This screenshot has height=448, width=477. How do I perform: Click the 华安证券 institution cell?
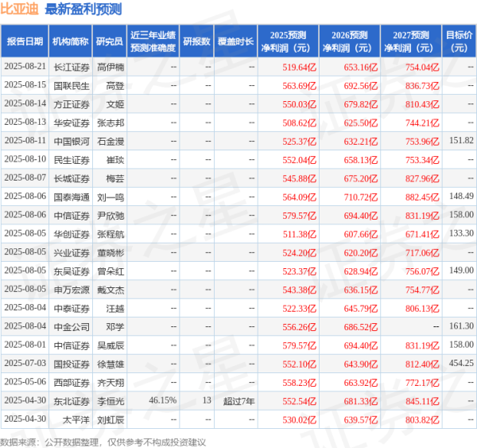[x=72, y=123]
